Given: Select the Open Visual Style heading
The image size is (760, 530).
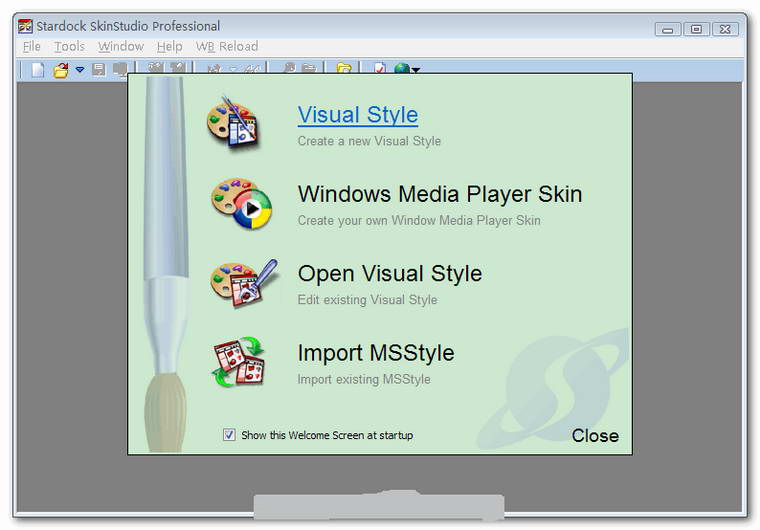Looking at the screenshot, I should point(390,273).
